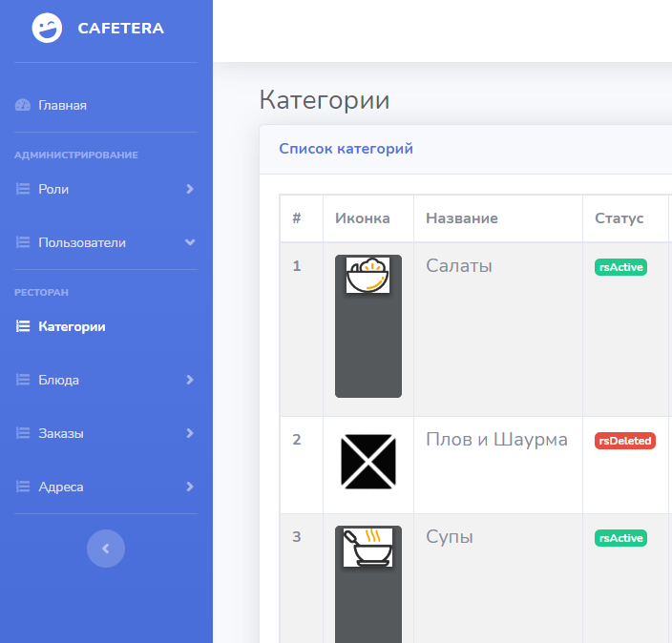Click the dashboard icon beside Главная
This screenshot has width=672, height=643.
pyautogui.click(x=23, y=105)
